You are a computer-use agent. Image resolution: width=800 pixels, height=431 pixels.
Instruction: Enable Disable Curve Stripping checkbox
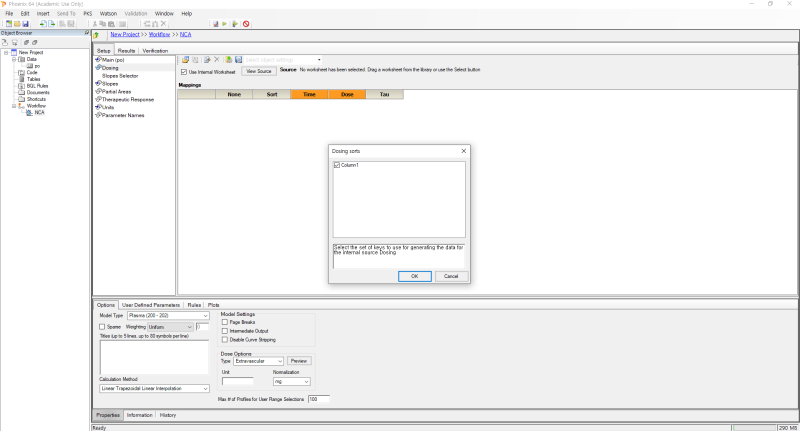224,340
